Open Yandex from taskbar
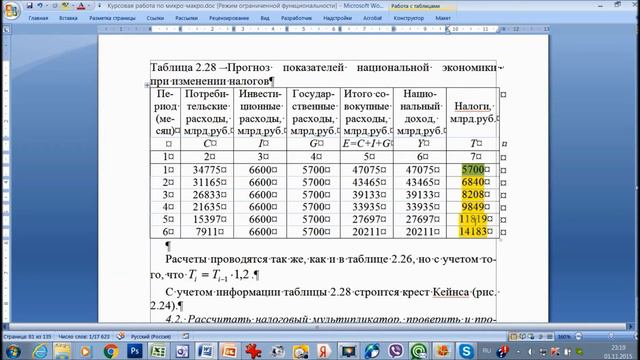The image size is (640, 360). tap(324, 351)
